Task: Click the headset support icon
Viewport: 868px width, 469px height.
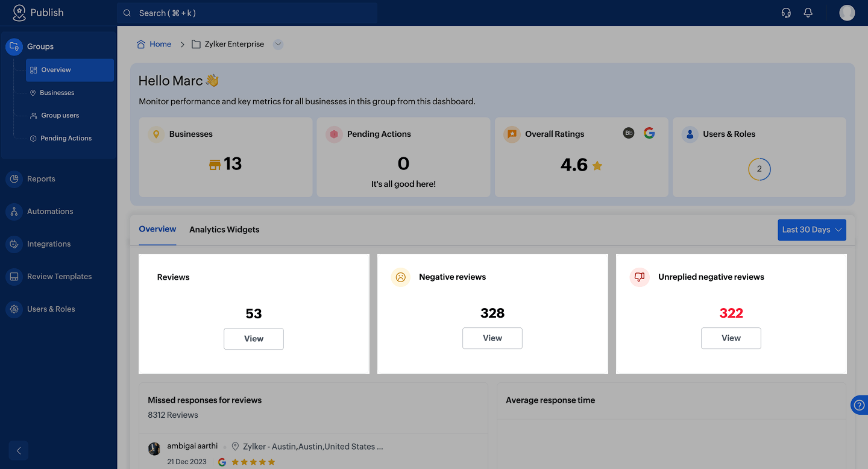Action: (786, 13)
